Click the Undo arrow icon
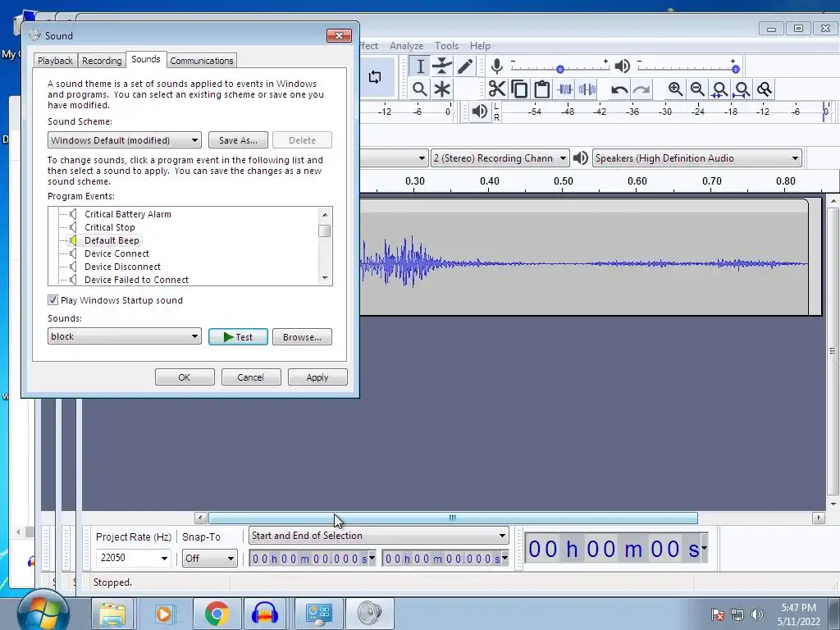This screenshot has height=630, width=840. click(x=619, y=89)
